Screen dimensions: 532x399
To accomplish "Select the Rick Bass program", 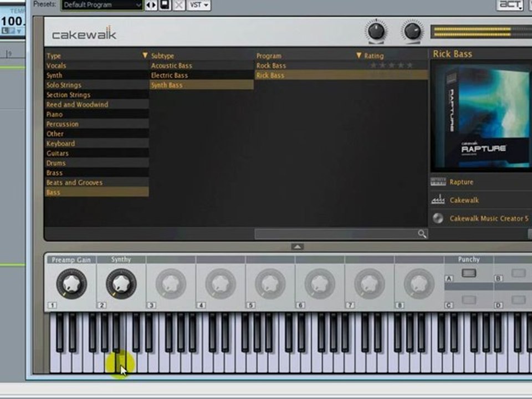I will pyautogui.click(x=341, y=75).
